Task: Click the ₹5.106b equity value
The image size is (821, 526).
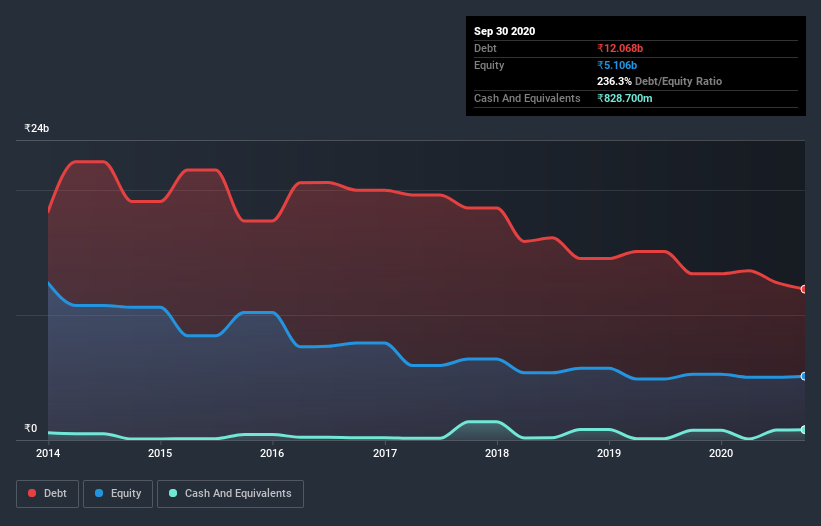Action: [x=617, y=65]
